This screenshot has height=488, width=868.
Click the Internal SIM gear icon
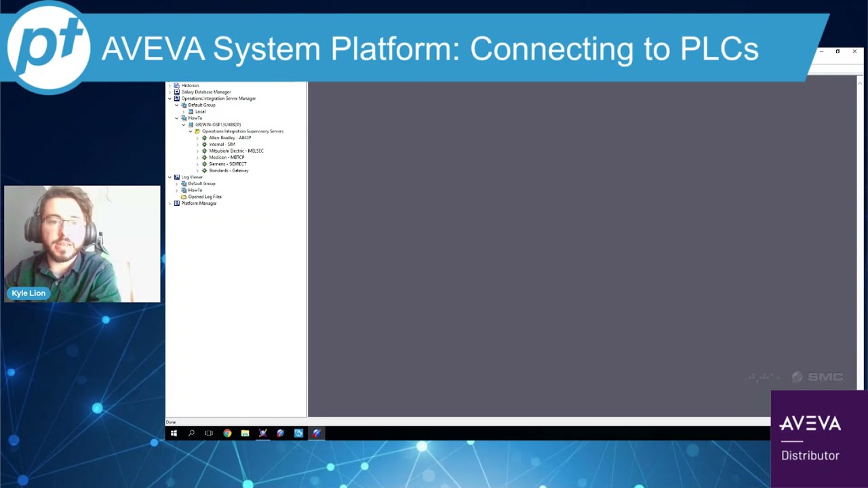point(204,144)
